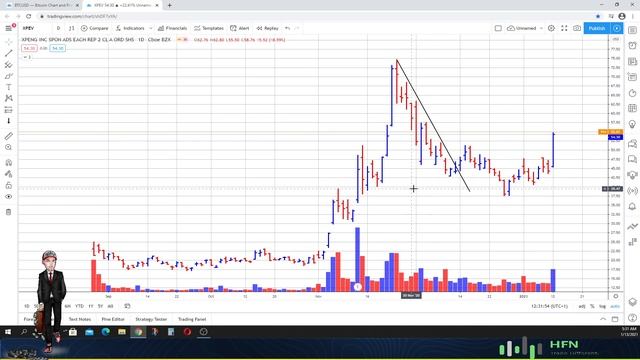Open the Strategy Tester tab
The height and width of the screenshot is (360, 640).
click(151, 319)
